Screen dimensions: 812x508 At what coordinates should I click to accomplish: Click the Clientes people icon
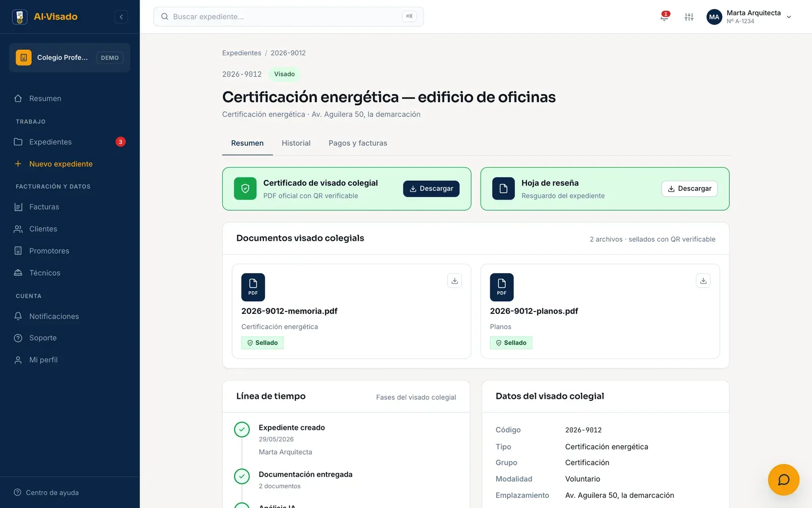click(18, 229)
